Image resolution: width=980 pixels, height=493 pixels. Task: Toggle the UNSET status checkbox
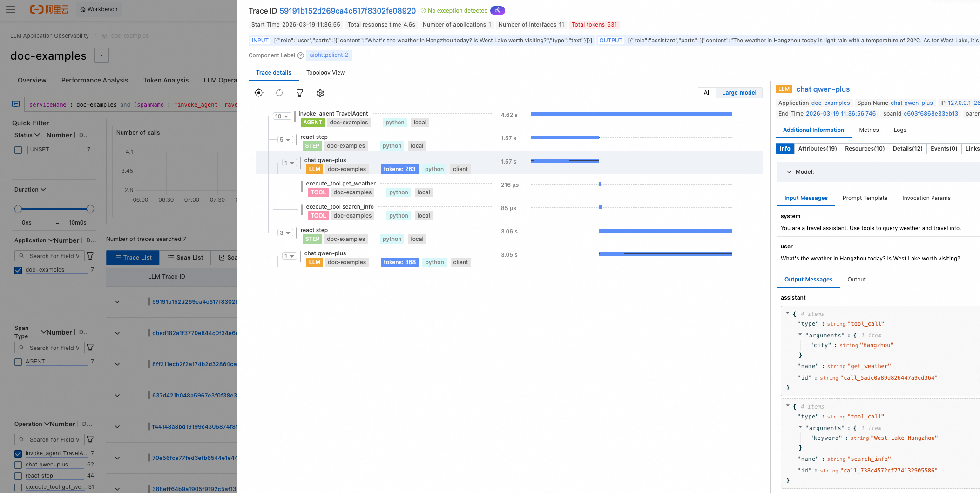coord(18,150)
